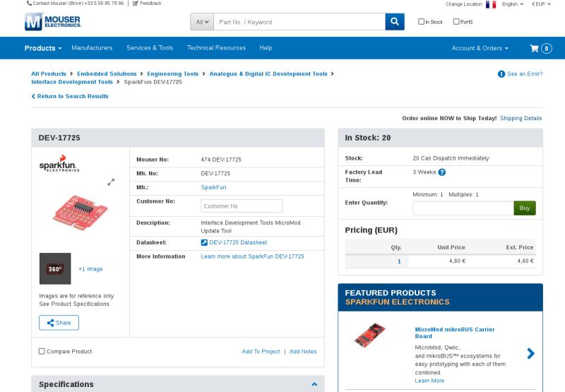Click Interface Development Tools breadcrumb

point(72,82)
